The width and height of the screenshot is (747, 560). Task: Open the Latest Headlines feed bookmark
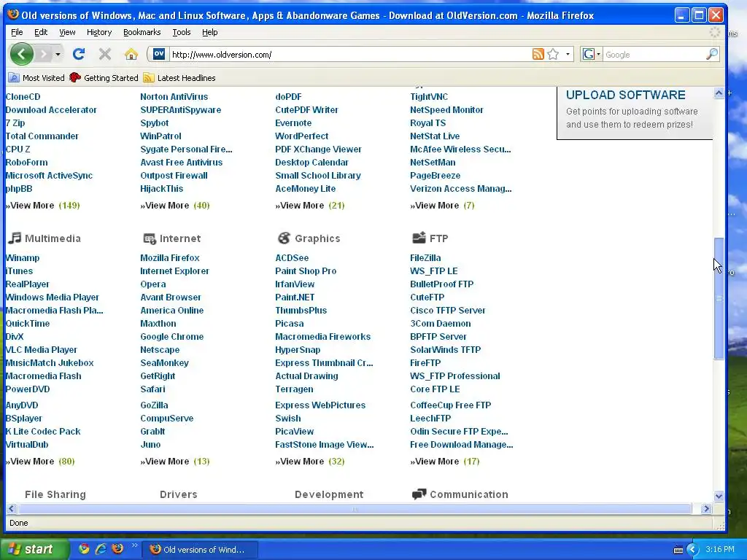179,77
